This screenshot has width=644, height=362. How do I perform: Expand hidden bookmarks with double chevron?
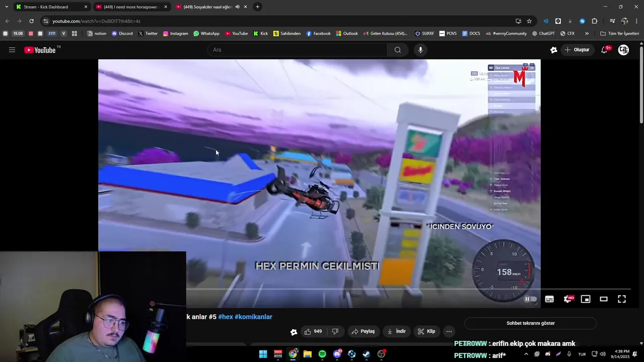587,34
